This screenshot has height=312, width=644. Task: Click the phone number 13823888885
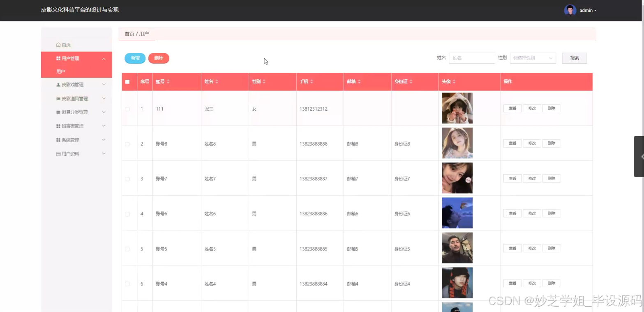tap(314, 249)
